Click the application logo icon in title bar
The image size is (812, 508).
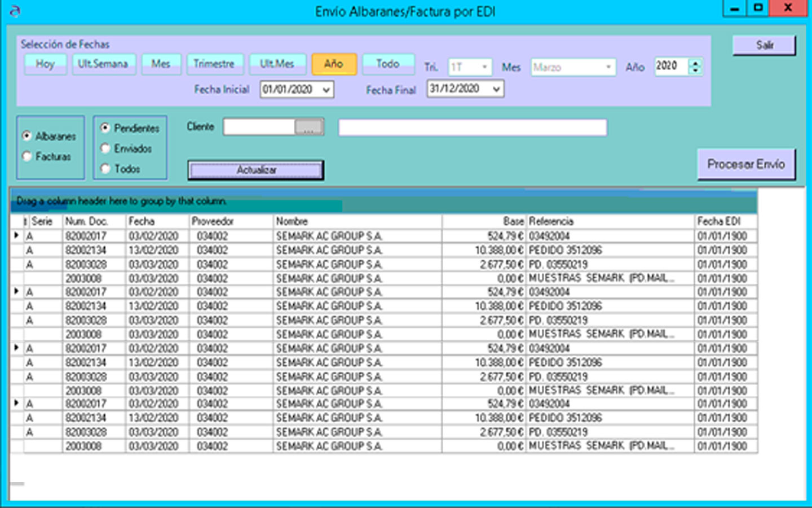(x=15, y=11)
